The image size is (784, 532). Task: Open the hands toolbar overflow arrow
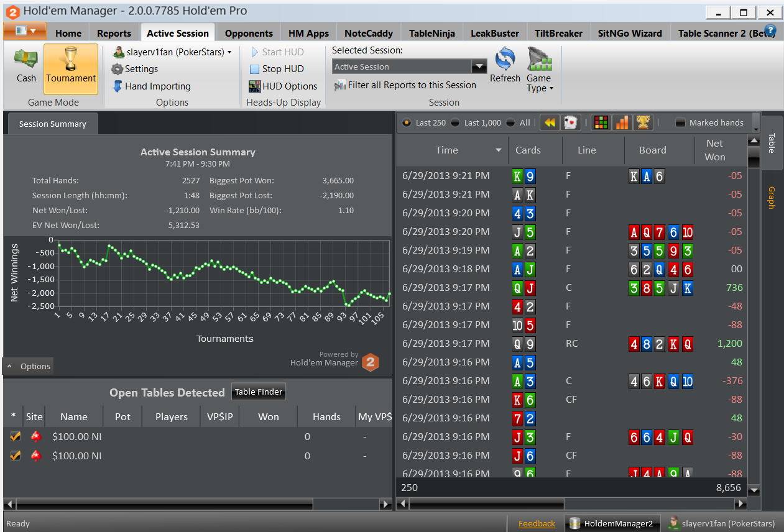(755, 123)
